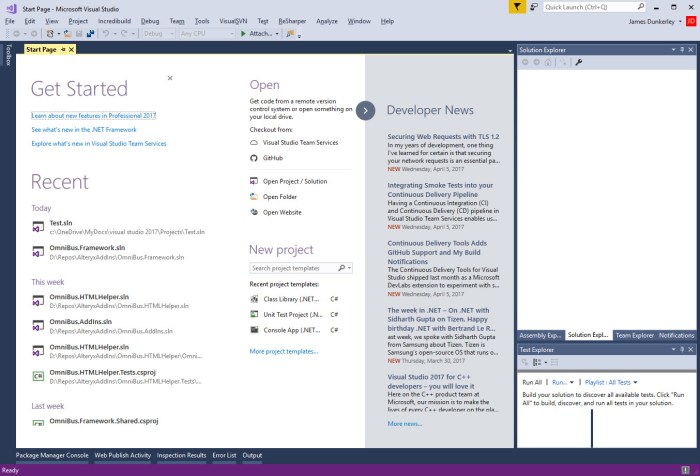Click the Find in Files toolbar icon

(290, 33)
